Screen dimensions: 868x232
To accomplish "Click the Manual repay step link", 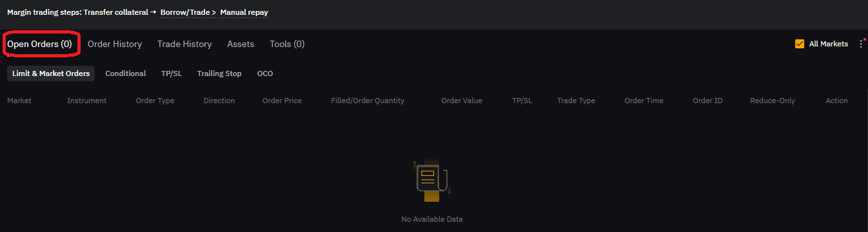I will (x=244, y=12).
